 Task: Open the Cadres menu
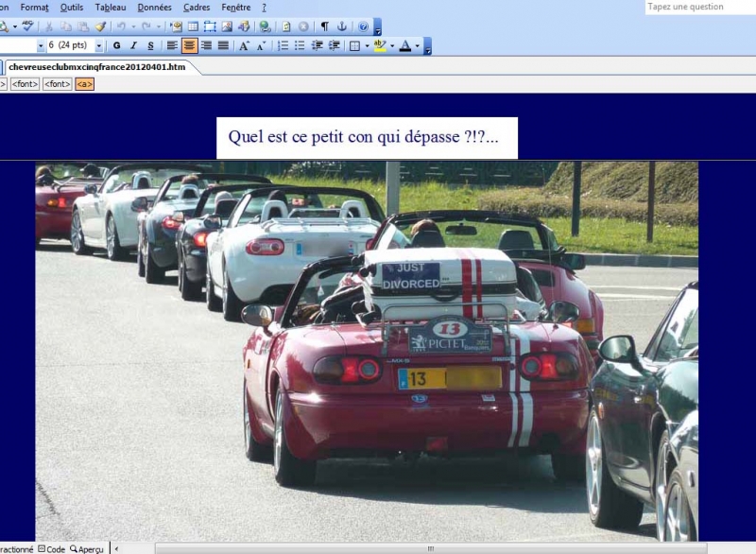point(197,8)
